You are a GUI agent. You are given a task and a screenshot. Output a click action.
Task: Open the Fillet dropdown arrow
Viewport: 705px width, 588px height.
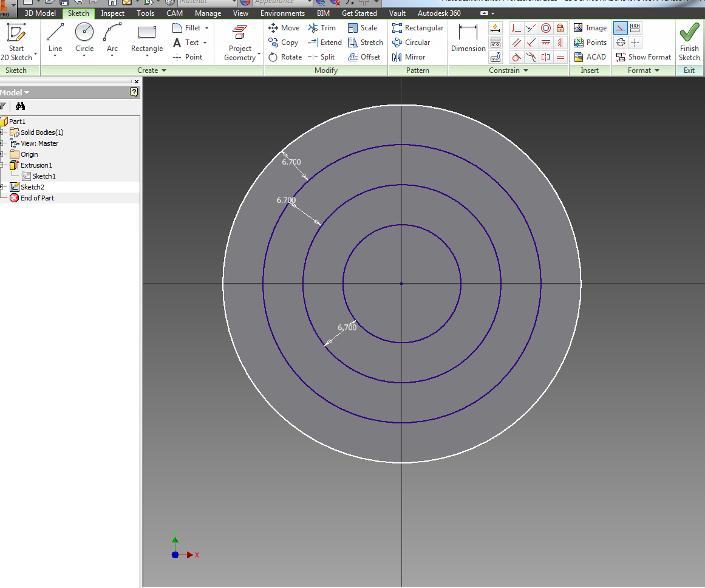click(206, 28)
